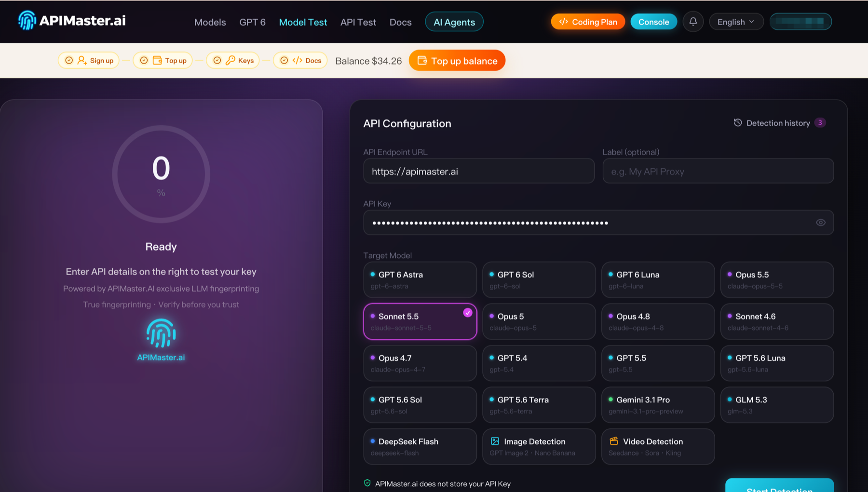This screenshot has width=868, height=492.
Task: Click the shield icon beside privacy notice
Action: tap(367, 483)
